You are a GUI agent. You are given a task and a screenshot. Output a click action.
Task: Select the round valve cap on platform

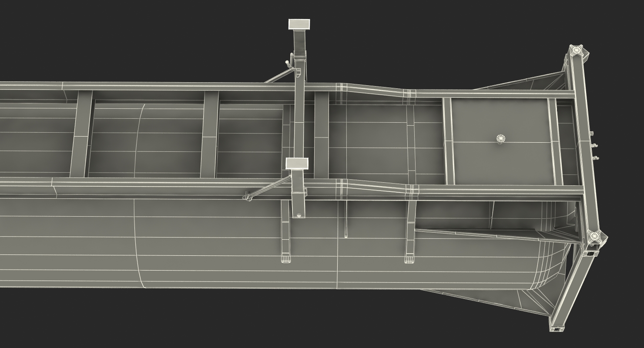[501, 139]
